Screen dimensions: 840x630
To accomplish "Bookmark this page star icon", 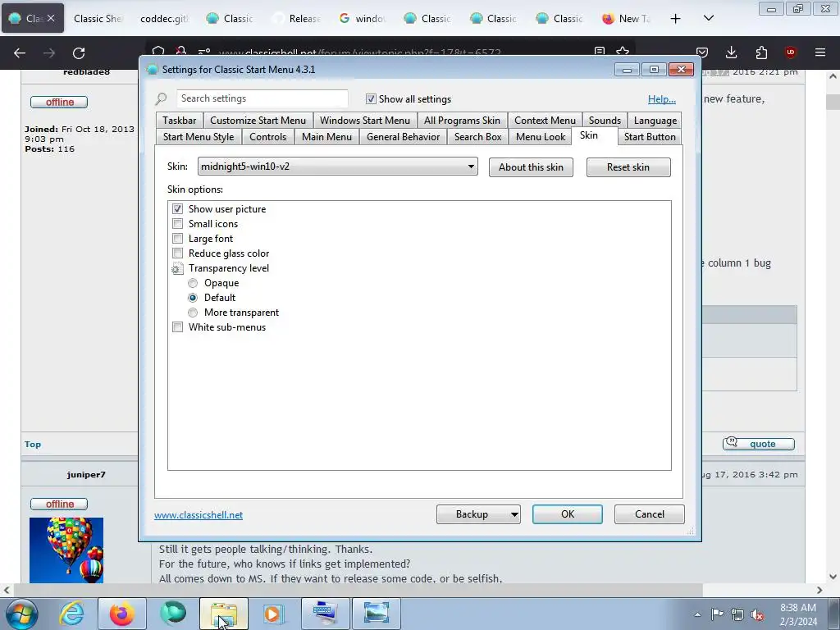I will point(623,51).
